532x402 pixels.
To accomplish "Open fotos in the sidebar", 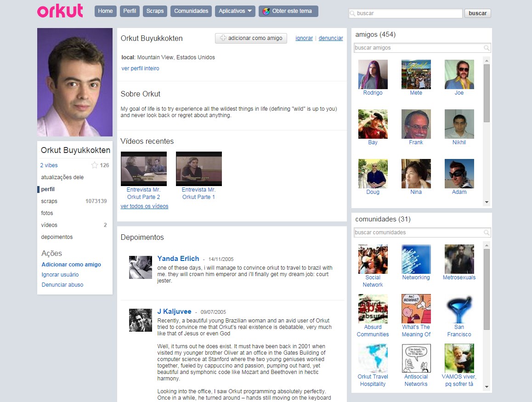I will (47, 213).
